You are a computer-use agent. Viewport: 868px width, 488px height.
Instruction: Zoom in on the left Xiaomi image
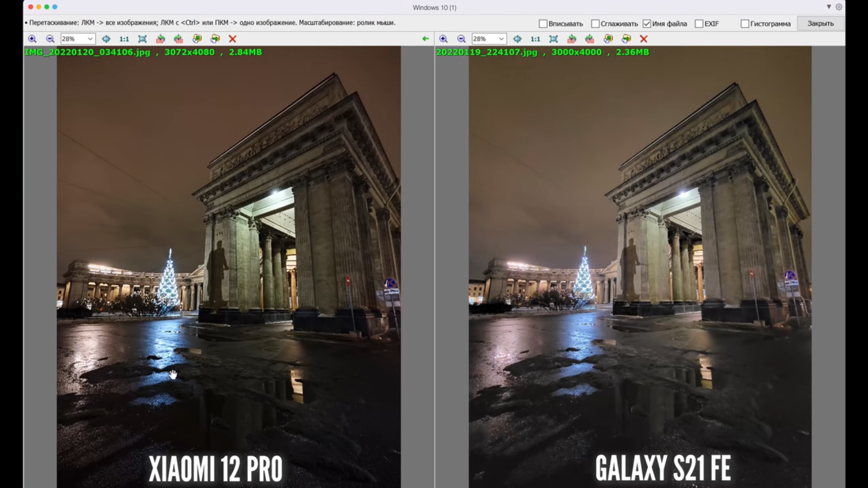[32, 39]
